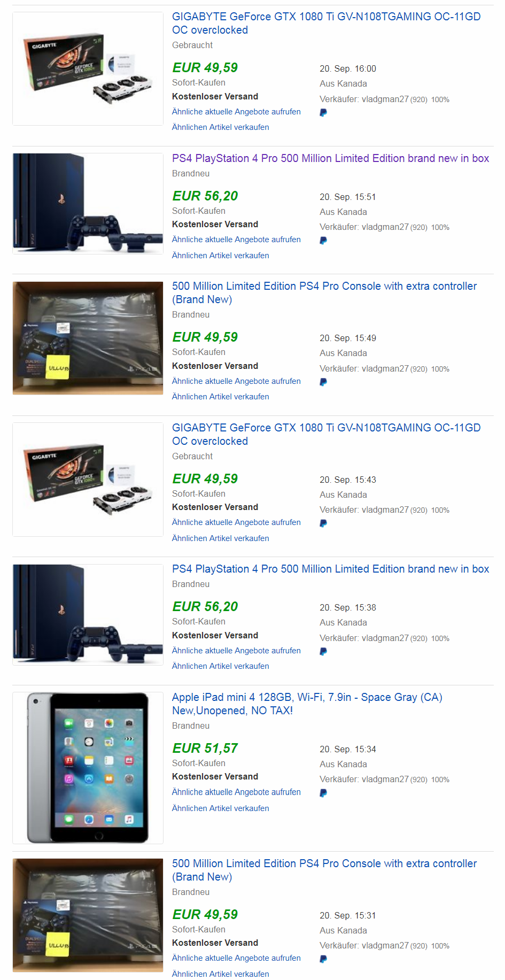Image resolution: width=505 pixels, height=980 pixels.
Task: Click the PayPal icon under the 15:38 listing
Action: pos(323,652)
